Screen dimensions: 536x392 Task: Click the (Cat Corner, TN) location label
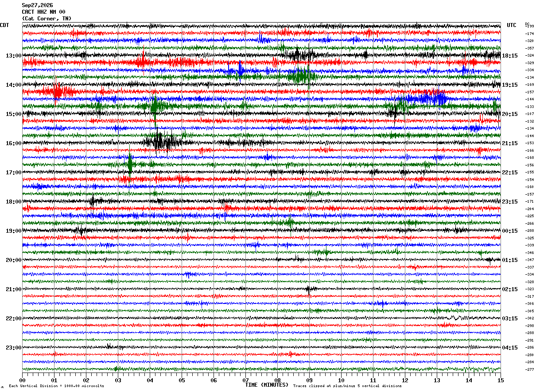click(x=47, y=19)
